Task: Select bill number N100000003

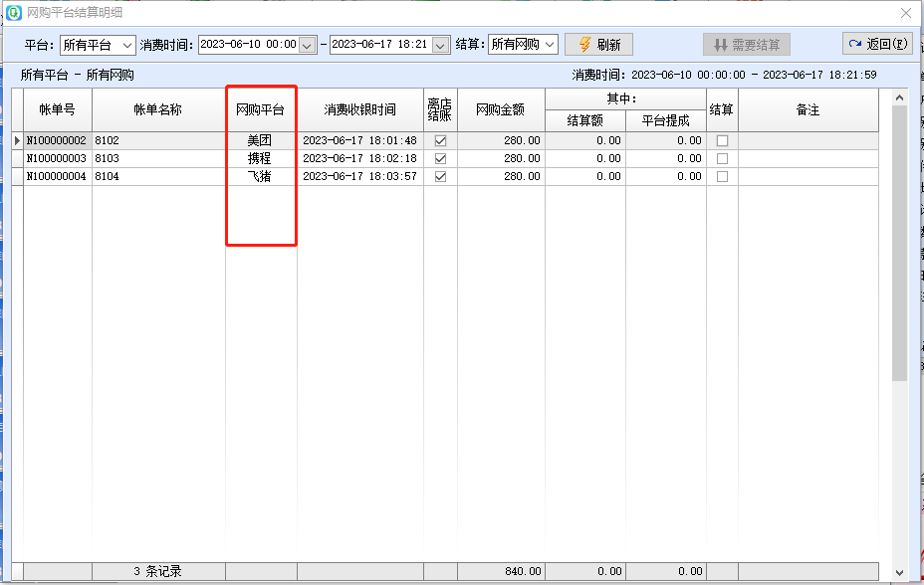Action: pos(57,158)
